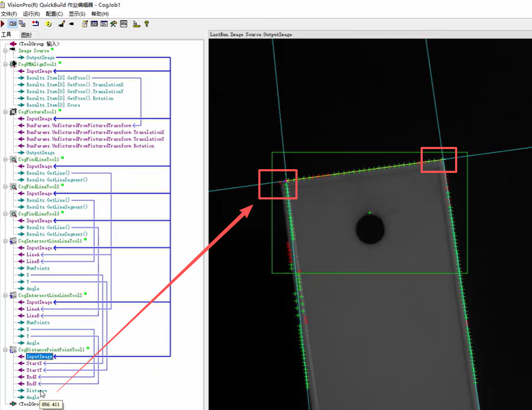Select the Distance output terminal

coord(37,390)
